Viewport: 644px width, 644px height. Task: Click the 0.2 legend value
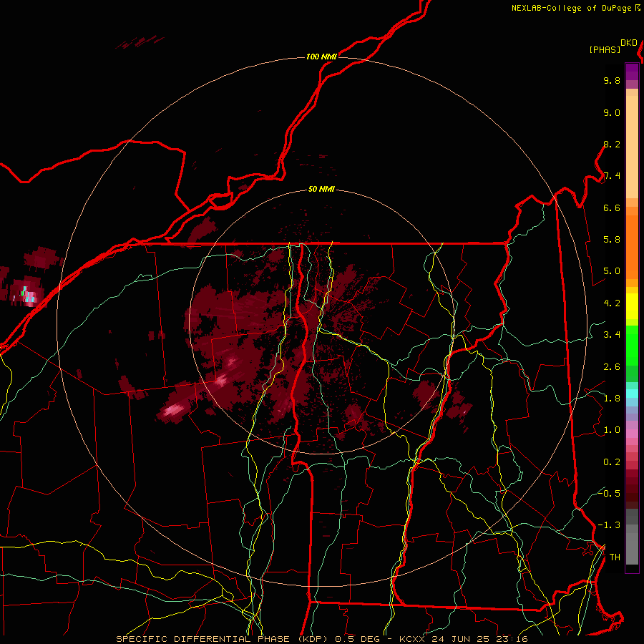pyautogui.click(x=612, y=462)
